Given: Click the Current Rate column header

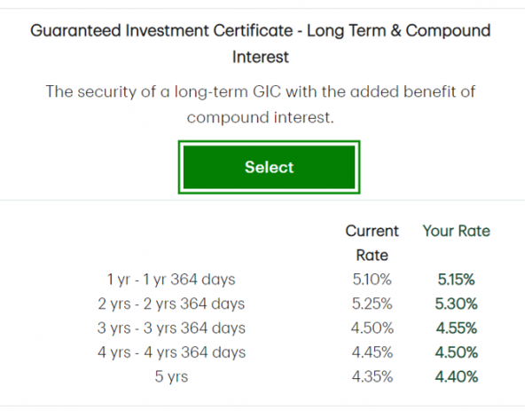Looking at the screenshot, I should [372, 242].
